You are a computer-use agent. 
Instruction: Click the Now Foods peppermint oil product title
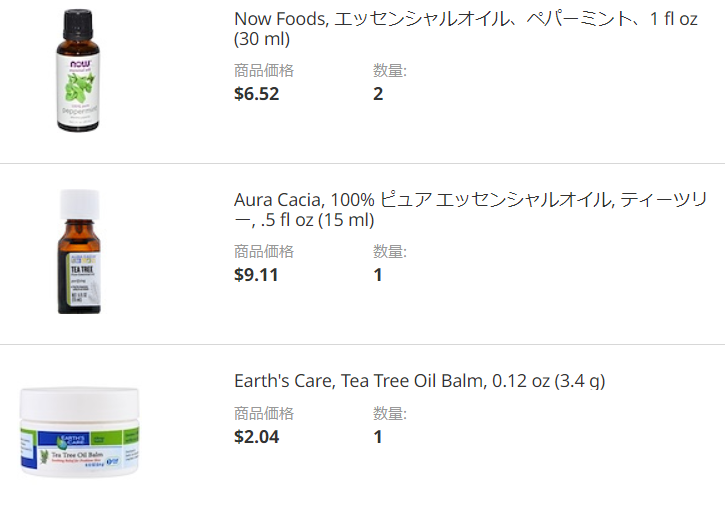pyautogui.click(x=466, y=29)
